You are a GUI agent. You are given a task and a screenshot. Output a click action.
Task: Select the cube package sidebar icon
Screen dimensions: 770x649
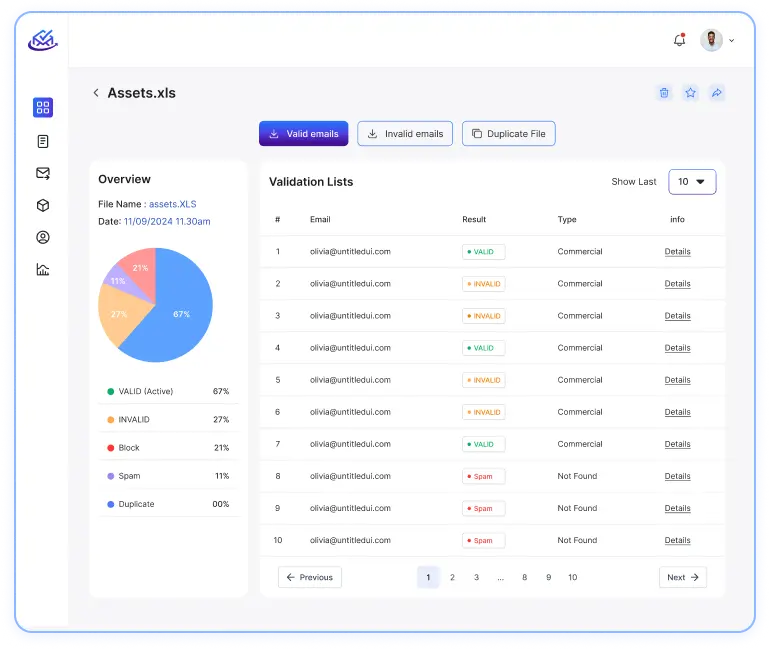(42, 205)
